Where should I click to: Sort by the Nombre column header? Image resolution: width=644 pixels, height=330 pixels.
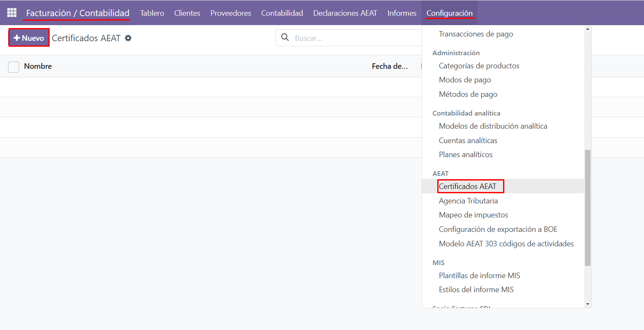point(38,66)
